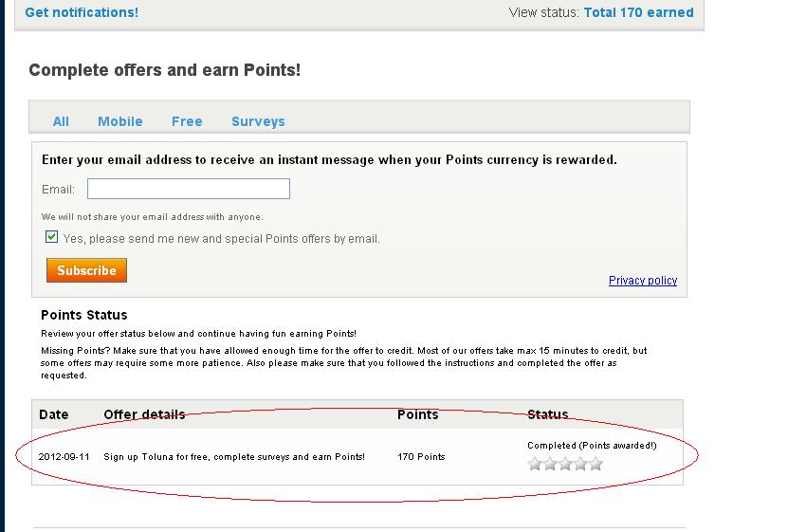Click the Offer details column header
This screenshot has height=532, width=806.
click(144, 414)
